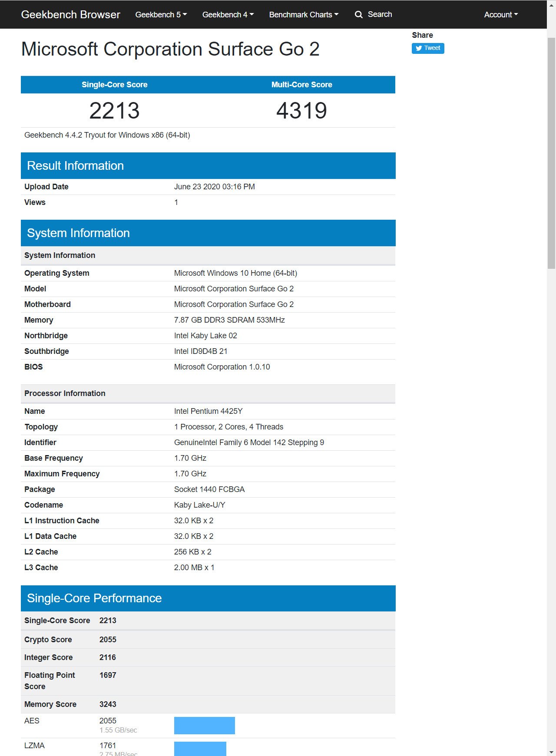Click the scrollbar down arrow
Image resolution: width=556 pixels, height=756 pixels.
tap(551, 752)
